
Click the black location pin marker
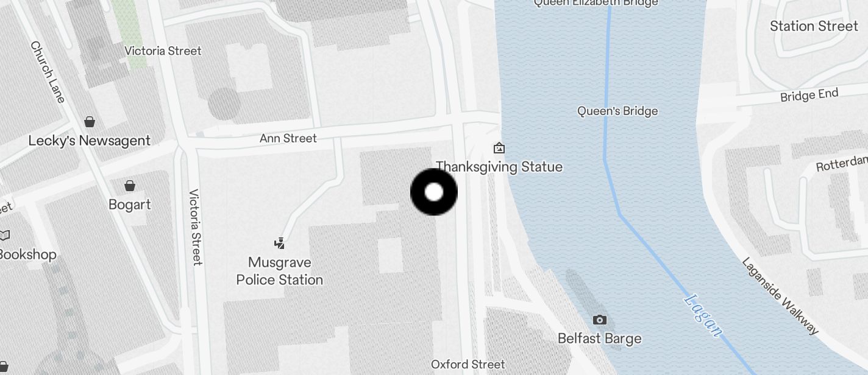(x=434, y=192)
